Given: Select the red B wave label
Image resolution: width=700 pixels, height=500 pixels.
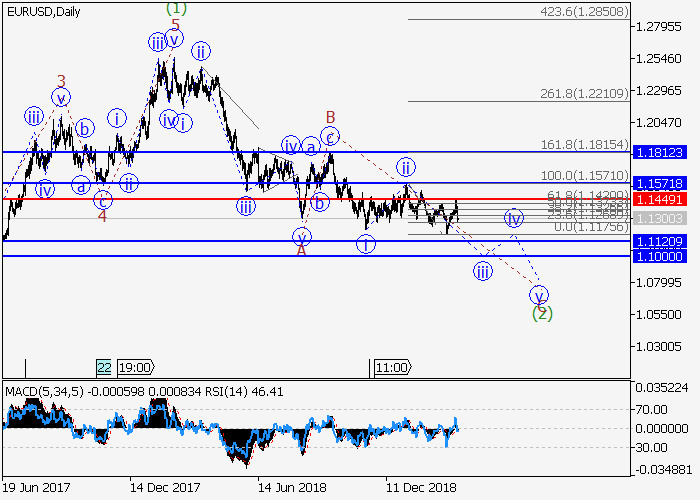Looking at the screenshot, I should pos(329,117).
